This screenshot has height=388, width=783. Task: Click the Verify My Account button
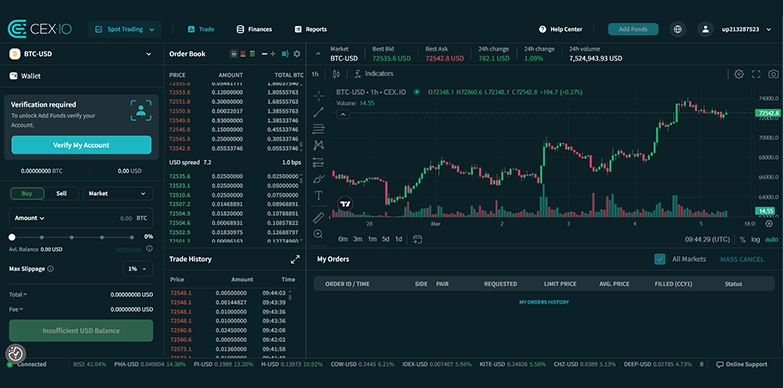pos(81,145)
